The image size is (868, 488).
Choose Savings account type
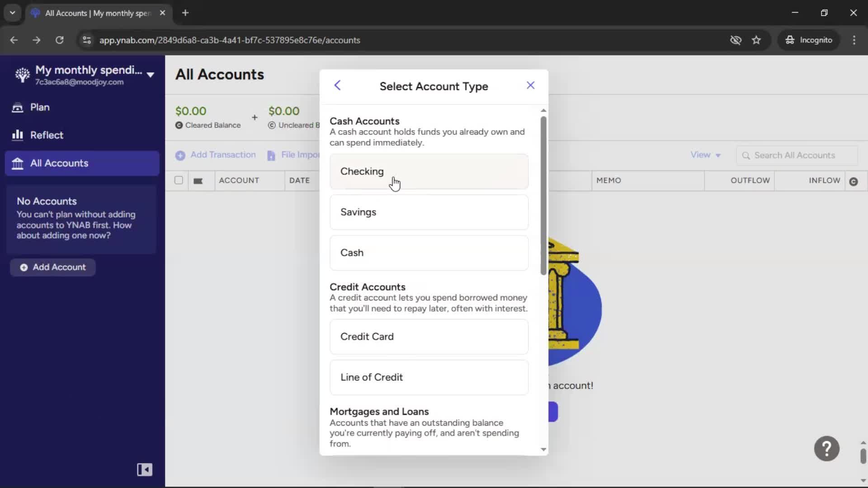pyautogui.click(x=429, y=212)
